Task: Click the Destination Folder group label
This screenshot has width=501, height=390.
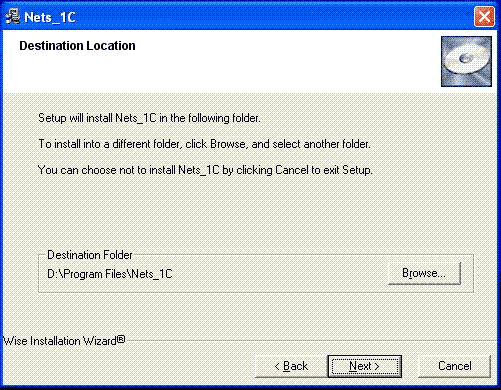Action: coord(90,255)
